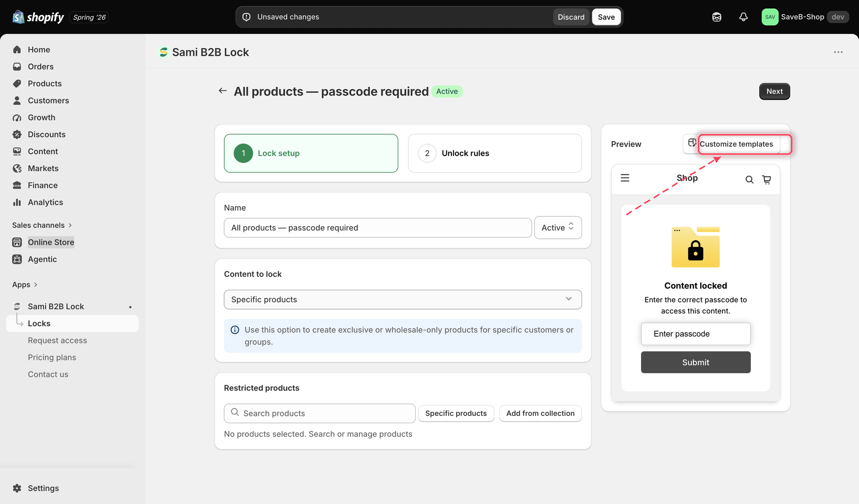
Task: Click Specific products button in Restricted products
Action: pyautogui.click(x=456, y=414)
